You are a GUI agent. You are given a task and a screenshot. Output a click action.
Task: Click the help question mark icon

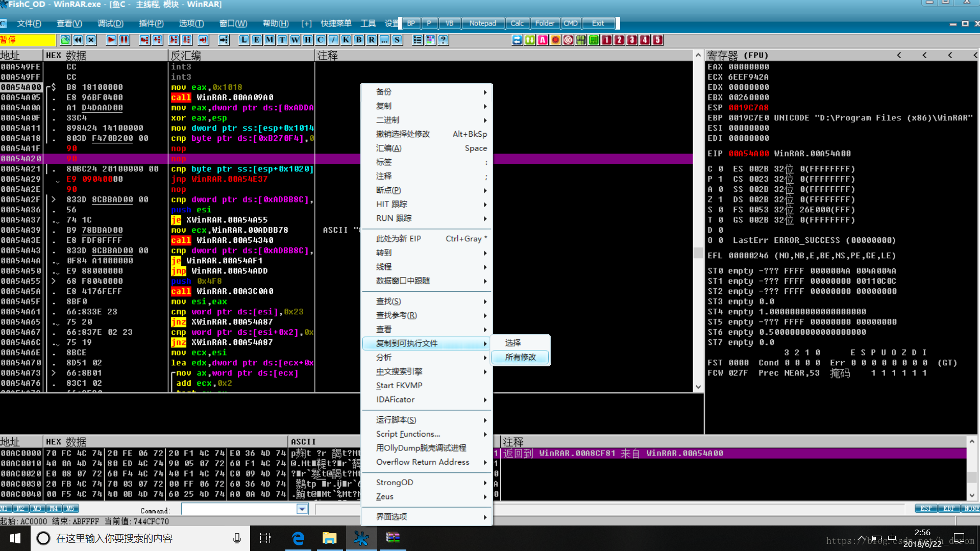pyautogui.click(x=443, y=40)
